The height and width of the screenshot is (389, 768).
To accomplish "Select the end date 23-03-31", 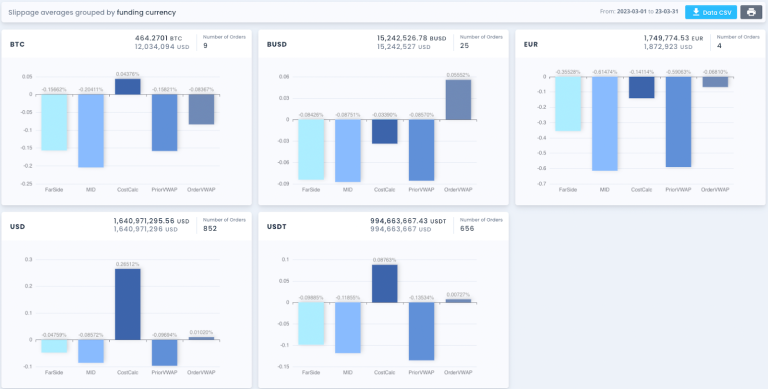I will pos(668,12).
